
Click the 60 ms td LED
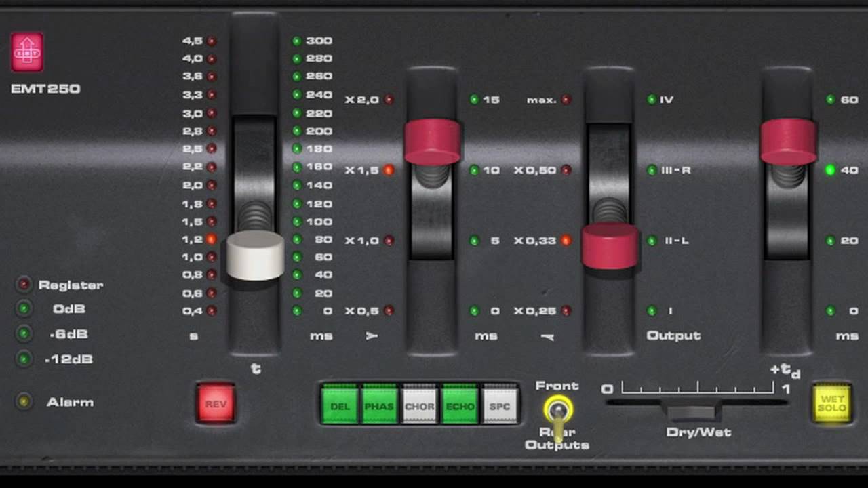click(x=830, y=100)
